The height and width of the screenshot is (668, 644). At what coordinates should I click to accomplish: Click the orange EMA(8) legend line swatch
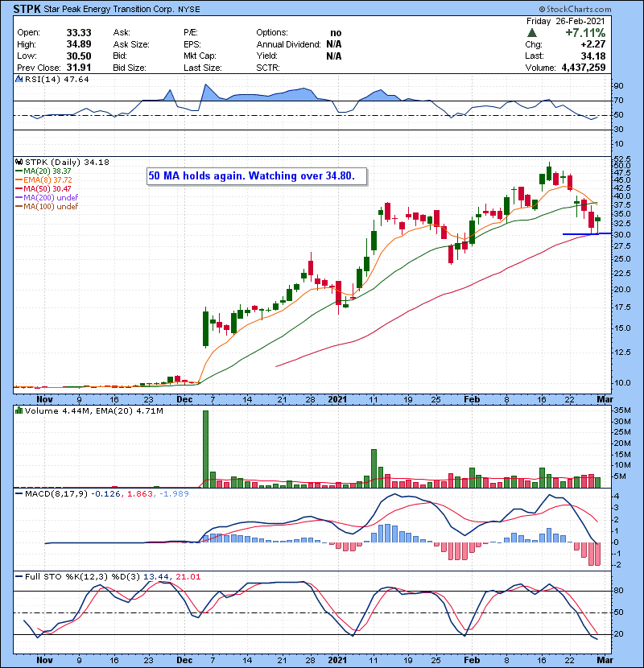pyautogui.click(x=19, y=180)
